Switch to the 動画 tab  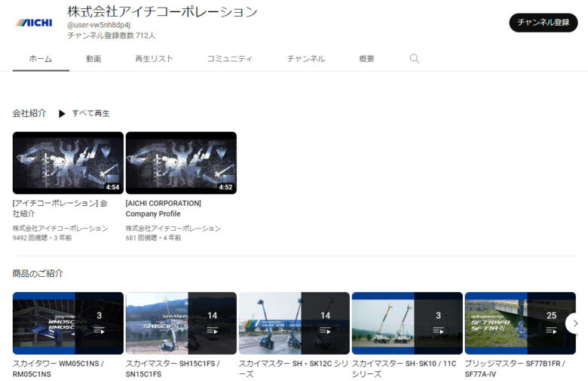[93, 59]
